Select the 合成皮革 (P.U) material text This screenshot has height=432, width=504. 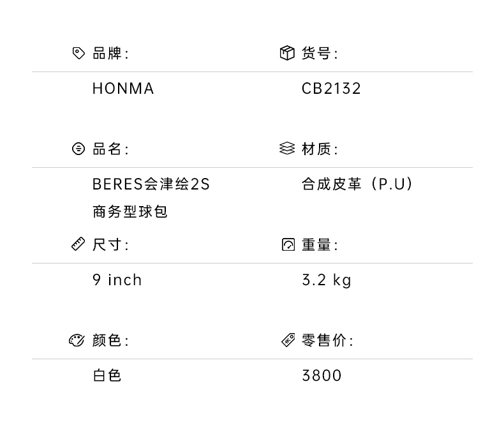[x=357, y=184]
